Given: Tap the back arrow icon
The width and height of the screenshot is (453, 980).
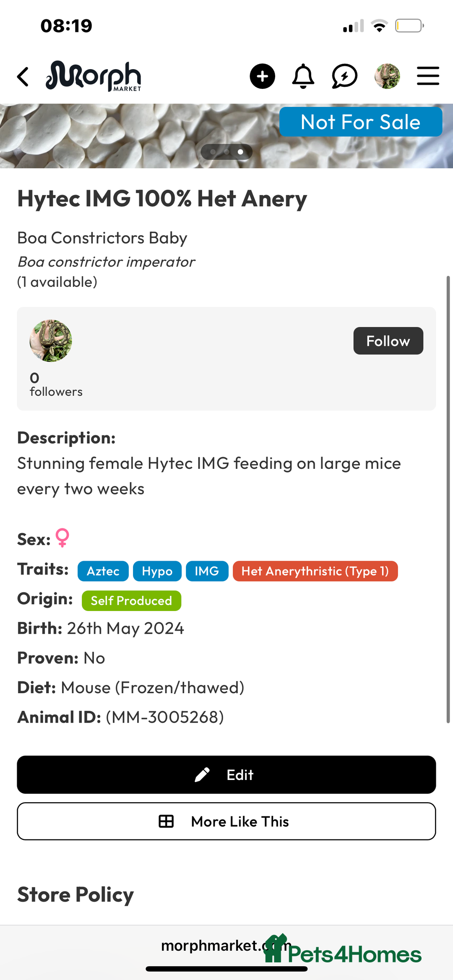Looking at the screenshot, I should click(23, 77).
